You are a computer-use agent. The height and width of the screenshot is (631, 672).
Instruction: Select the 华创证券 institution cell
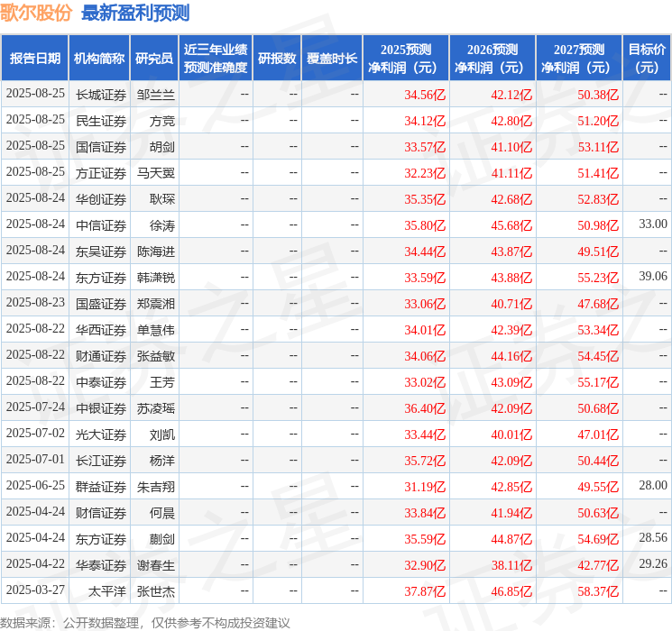101,199
